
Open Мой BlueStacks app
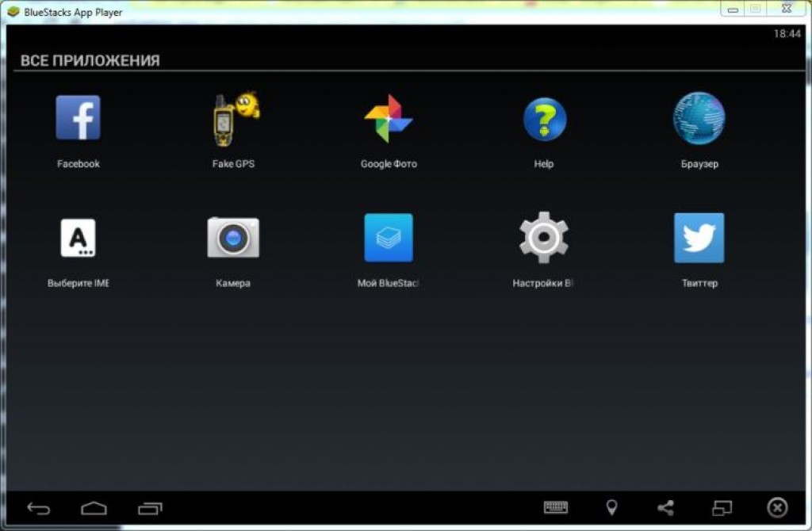389,238
